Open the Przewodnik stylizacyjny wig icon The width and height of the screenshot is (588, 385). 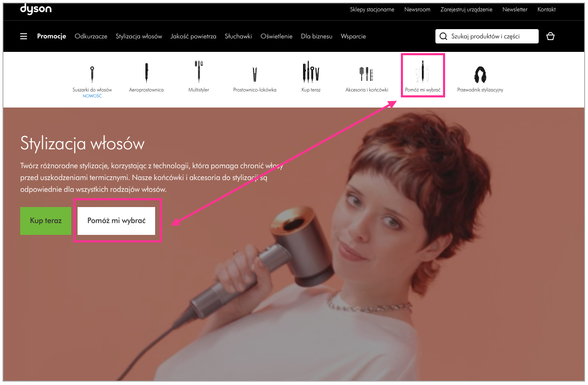[x=480, y=74]
